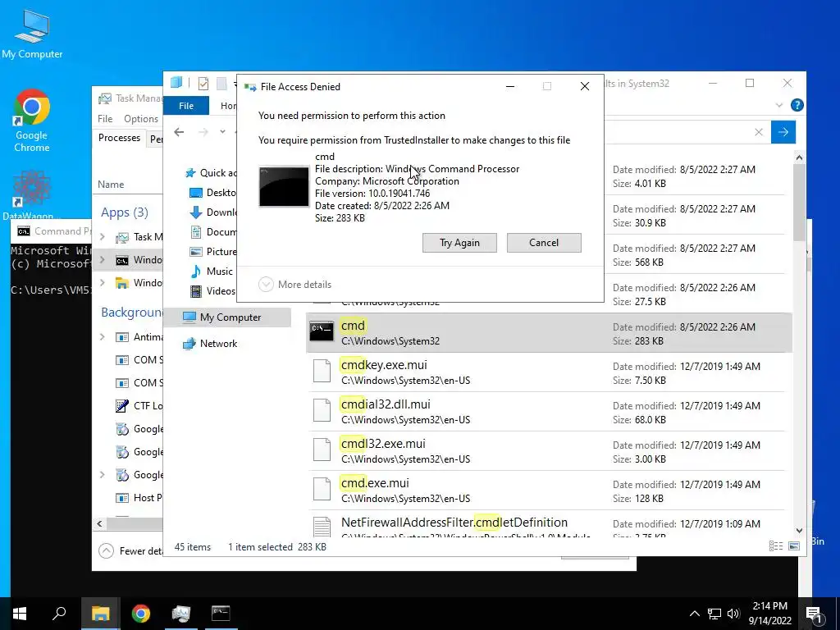Show hidden tray icons chevron

pos(694,614)
